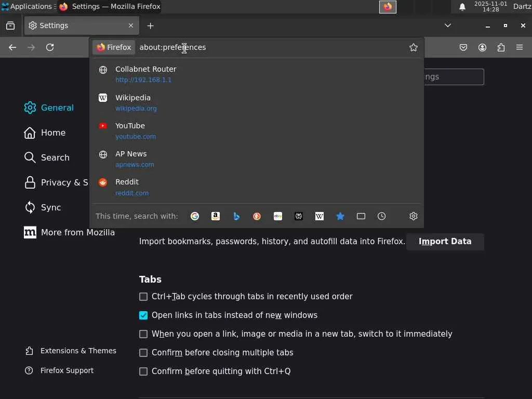Toggle Ctrl+Tab cycles through tabs checkbox
This screenshot has height=399, width=532.
click(x=143, y=297)
